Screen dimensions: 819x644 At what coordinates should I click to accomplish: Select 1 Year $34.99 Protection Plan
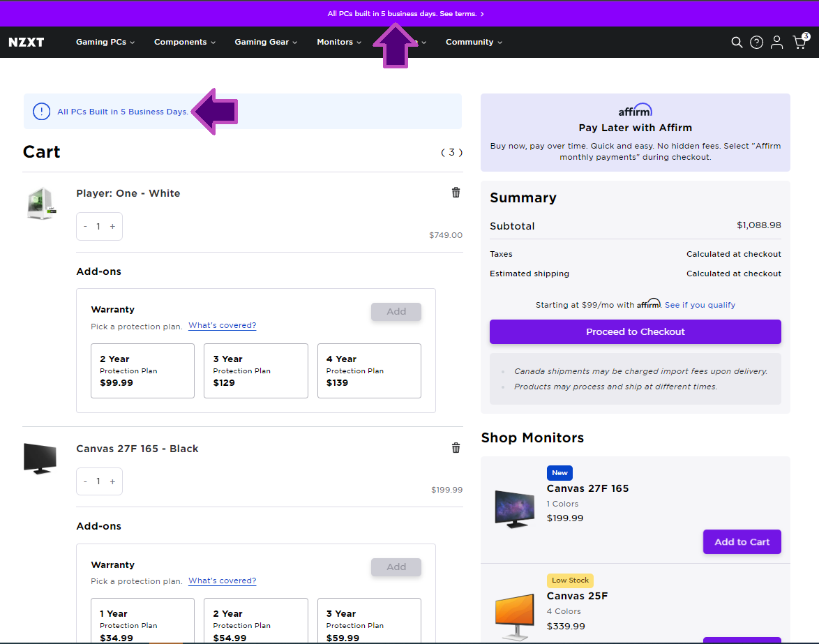(x=142, y=621)
